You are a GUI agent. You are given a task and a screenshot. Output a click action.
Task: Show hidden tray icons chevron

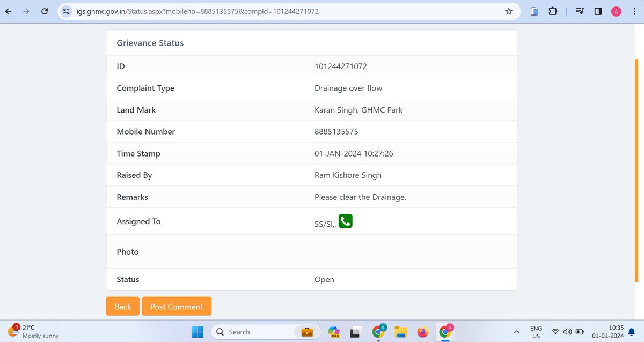517,332
